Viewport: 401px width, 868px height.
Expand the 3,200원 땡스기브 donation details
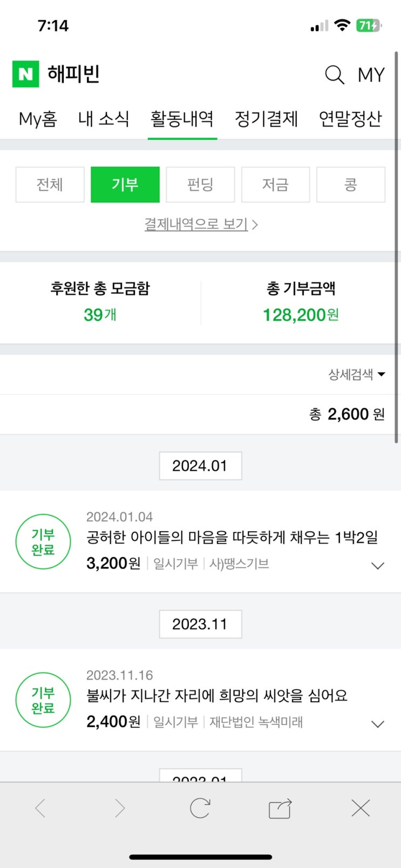tap(378, 566)
